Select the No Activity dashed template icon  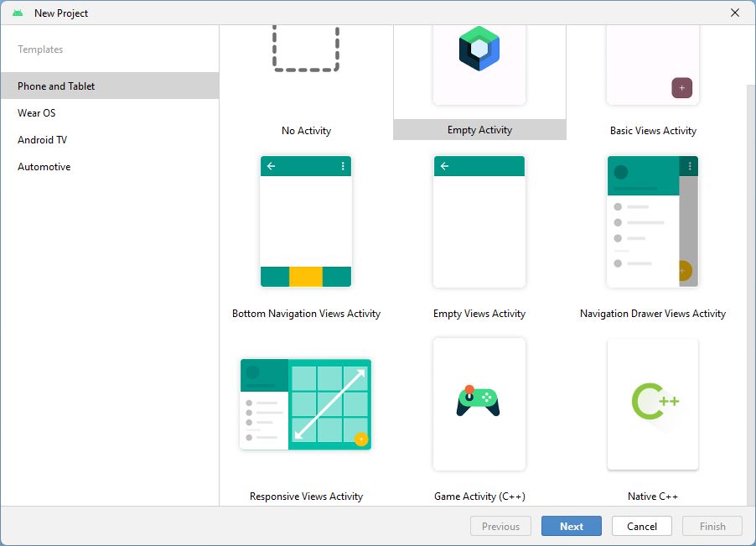[x=306, y=49]
